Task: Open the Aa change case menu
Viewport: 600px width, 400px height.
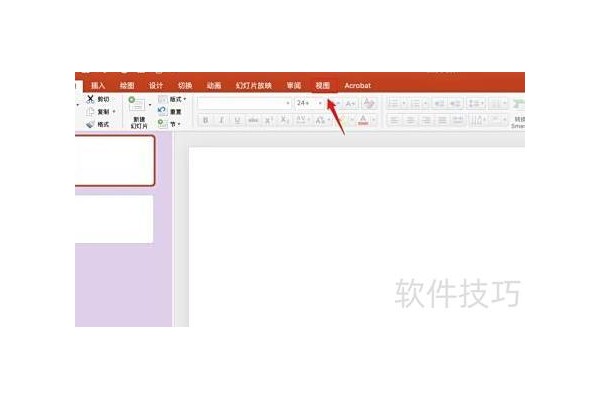Action: (321, 121)
